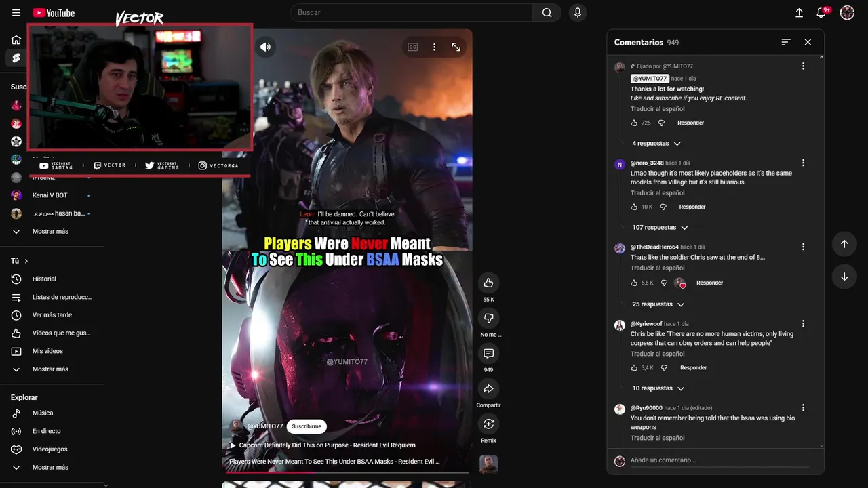Click the comments panel scrollbar
Screen dimensions: 868x488
pos(822,251)
